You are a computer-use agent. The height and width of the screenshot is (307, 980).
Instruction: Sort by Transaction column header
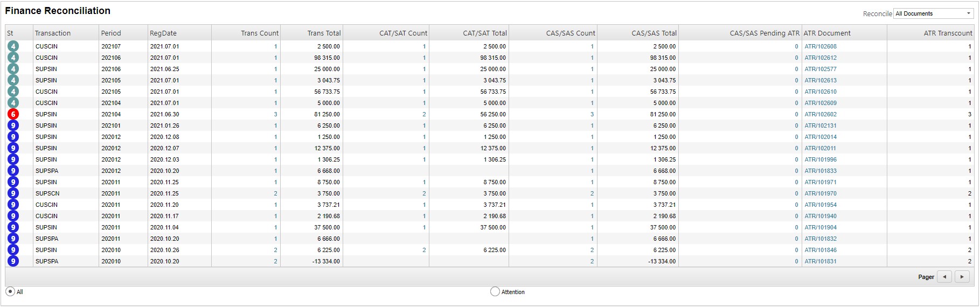click(53, 33)
